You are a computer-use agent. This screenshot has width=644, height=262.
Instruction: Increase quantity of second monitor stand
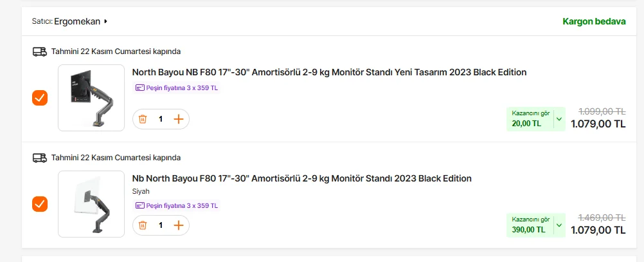coord(179,225)
